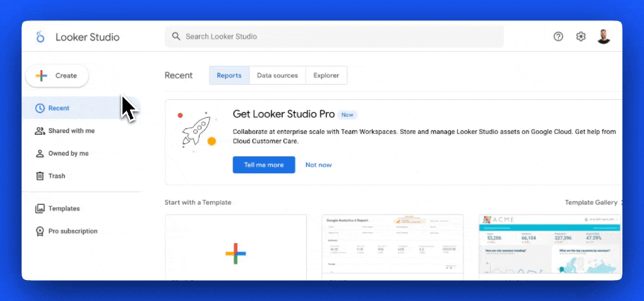
Task: Click the Recent heading above the tabs
Action: (x=179, y=76)
